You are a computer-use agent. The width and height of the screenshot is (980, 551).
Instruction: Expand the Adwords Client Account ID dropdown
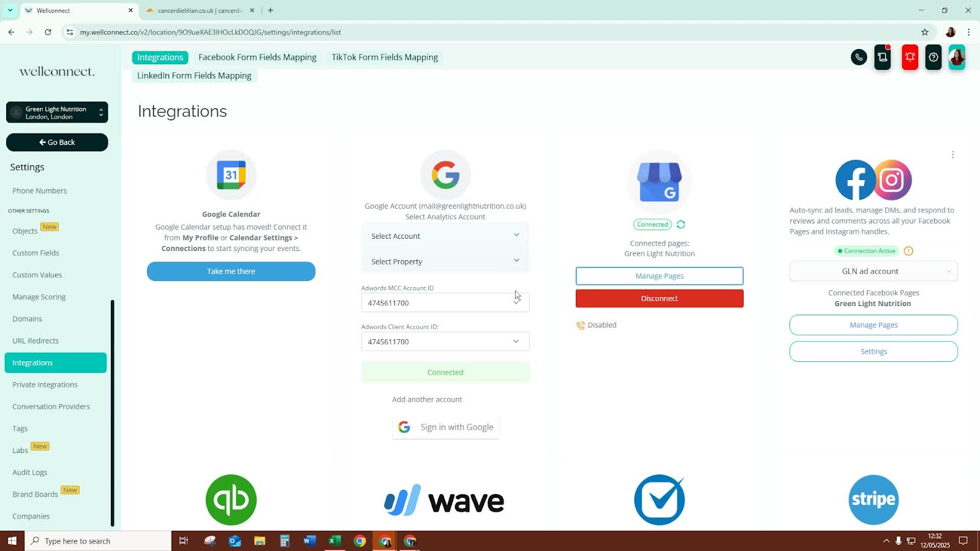445,342
